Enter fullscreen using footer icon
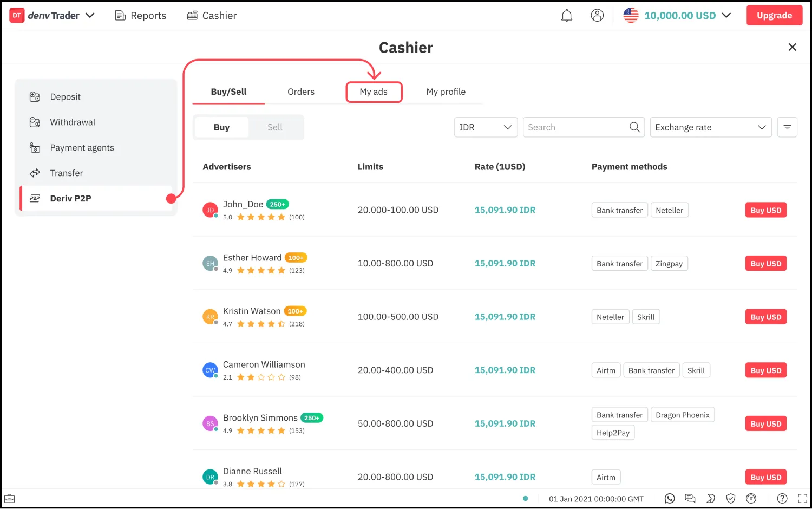 point(802,499)
